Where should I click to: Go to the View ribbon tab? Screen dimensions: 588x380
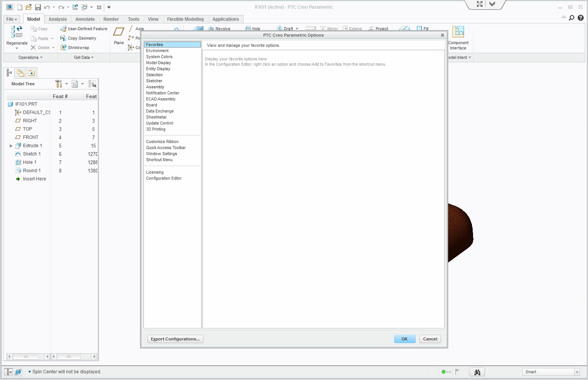[153, 19]
